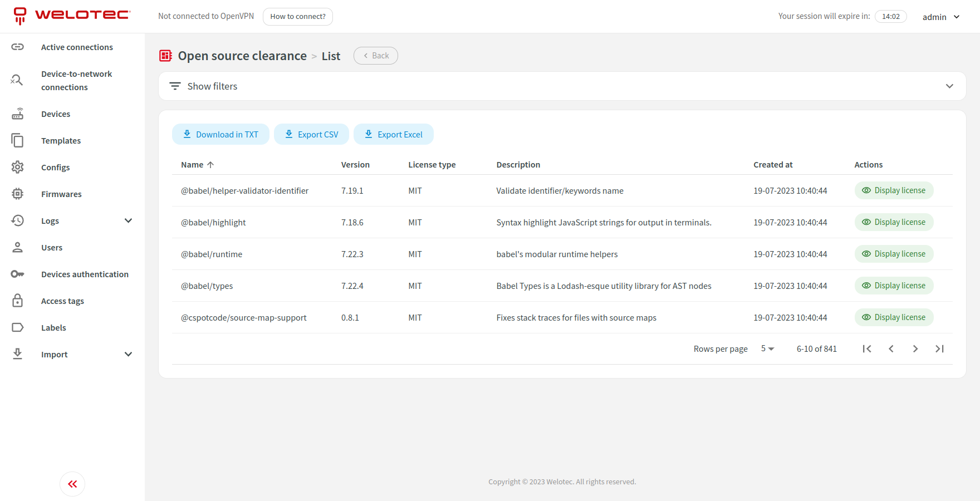Select the Users person icon in sidebar
This screenshot has height=501, width=980.
18,247
